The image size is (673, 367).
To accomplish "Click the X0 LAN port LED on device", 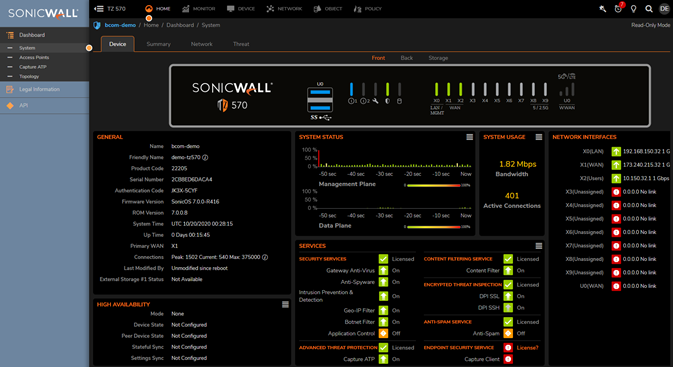I will point(437,89).
